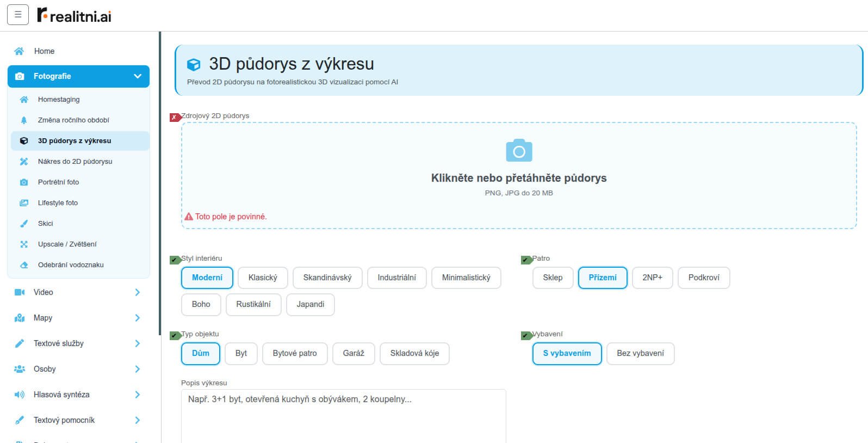Expand the Hlasová syntéza section chevron
The width and height of the screenshot is (868, 443).
[x=138, y=395]
